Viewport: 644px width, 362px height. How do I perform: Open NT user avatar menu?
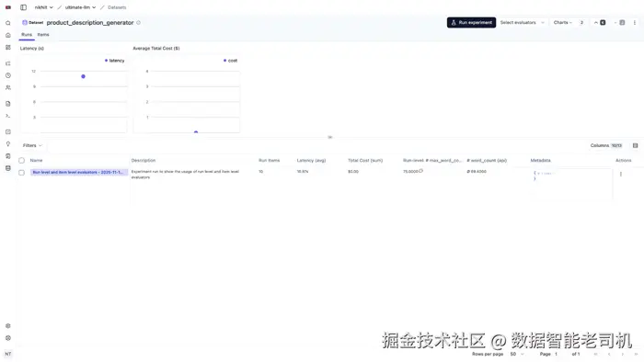[7, 354]
